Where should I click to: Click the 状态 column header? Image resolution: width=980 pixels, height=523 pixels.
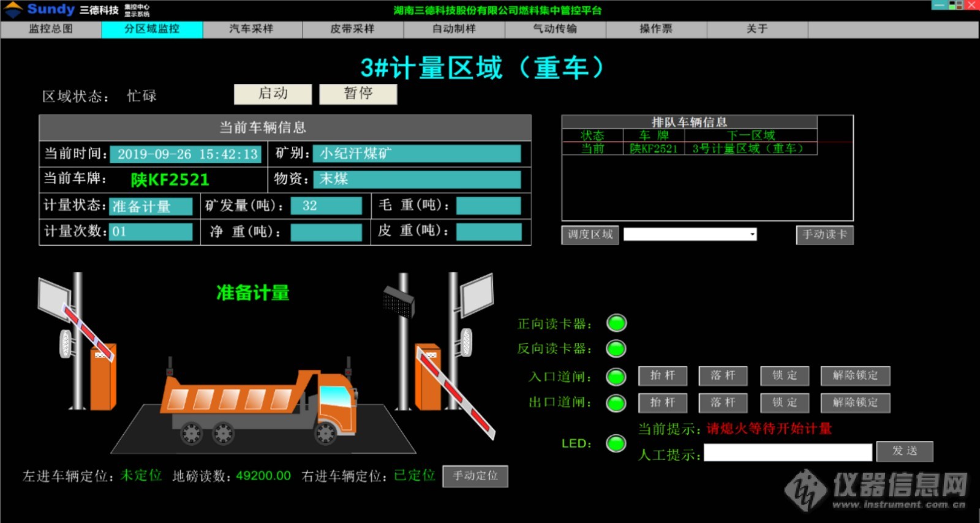pyautogui.click(x=592, y=135)
